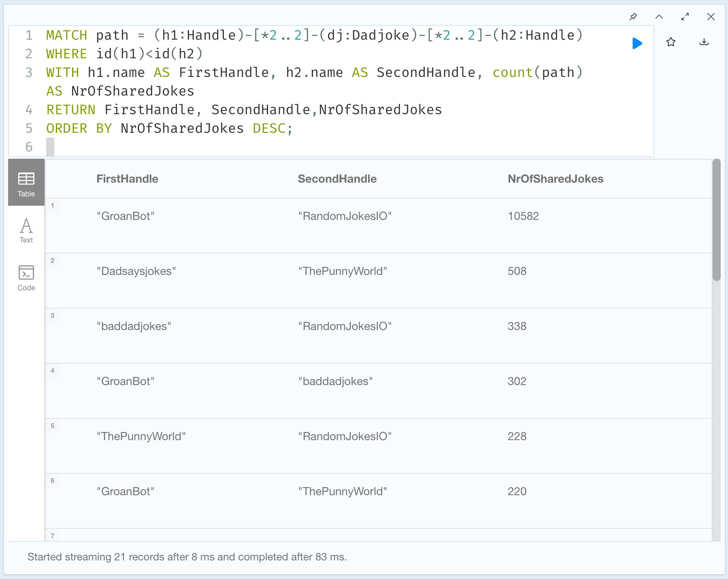Download the query results
Screen dimensions: 728x579
(704, 42)
